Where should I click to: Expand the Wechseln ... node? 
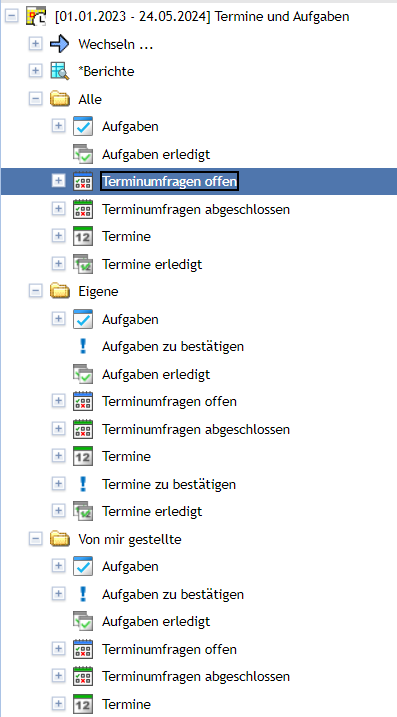tap(35, 44)
